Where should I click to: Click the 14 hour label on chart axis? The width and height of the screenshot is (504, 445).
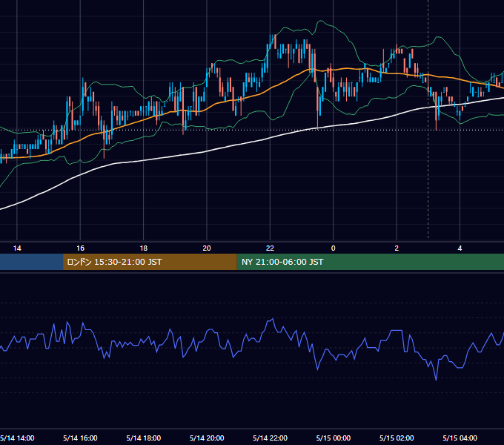[x=17, y=248]
